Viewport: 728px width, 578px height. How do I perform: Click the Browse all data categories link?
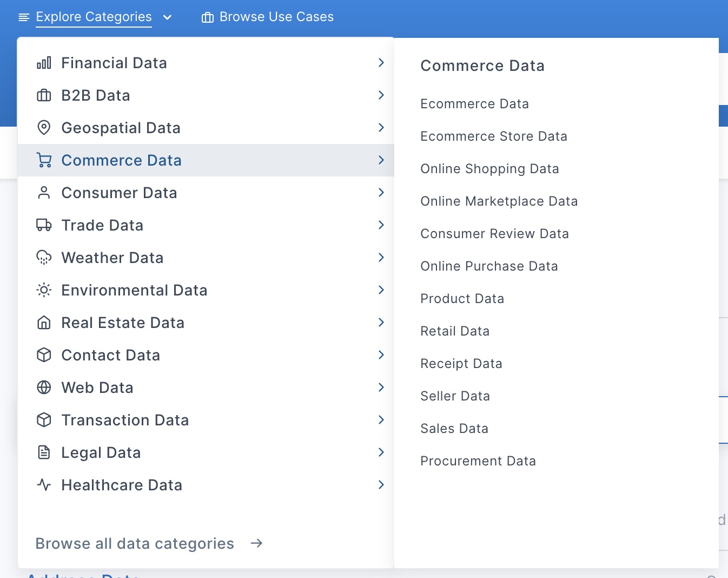tap(135, 543)
